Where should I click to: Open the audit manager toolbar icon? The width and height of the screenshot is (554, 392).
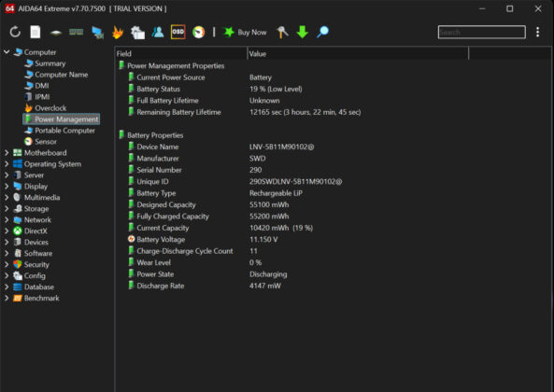point(137,33)
